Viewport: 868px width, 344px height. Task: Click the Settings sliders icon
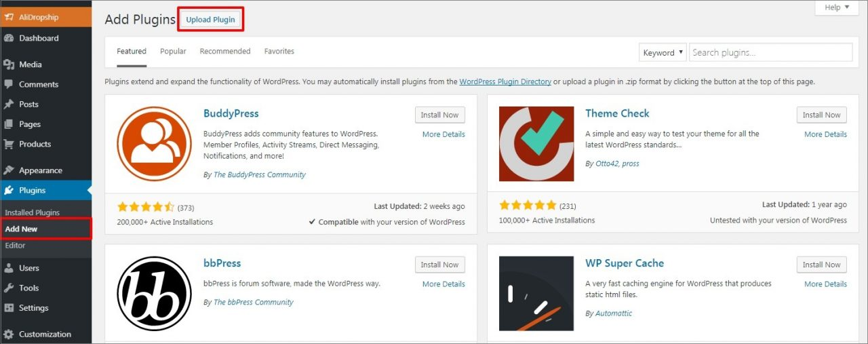(x=9, y=307)
